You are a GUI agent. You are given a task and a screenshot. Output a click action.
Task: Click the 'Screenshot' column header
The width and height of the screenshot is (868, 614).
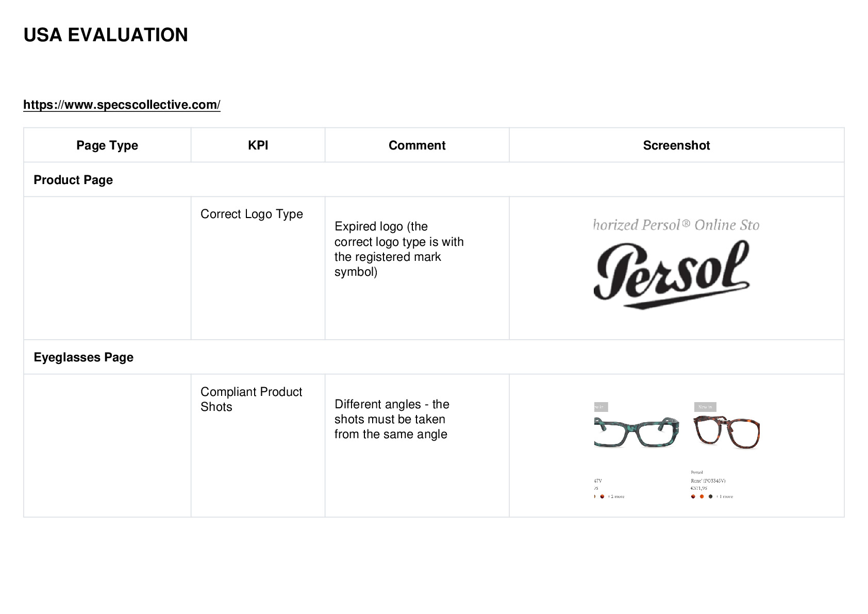pos(676,145)
